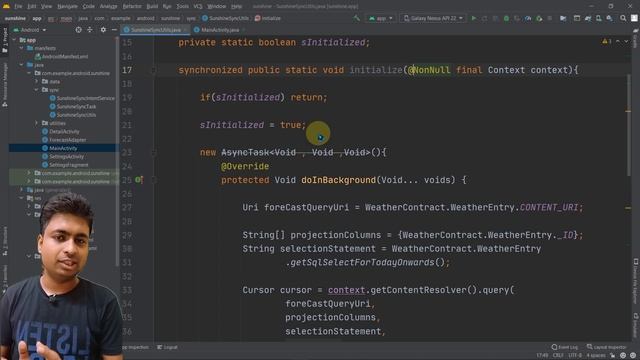Select SettingsActivity in project tree

click(x=63, y=157)
